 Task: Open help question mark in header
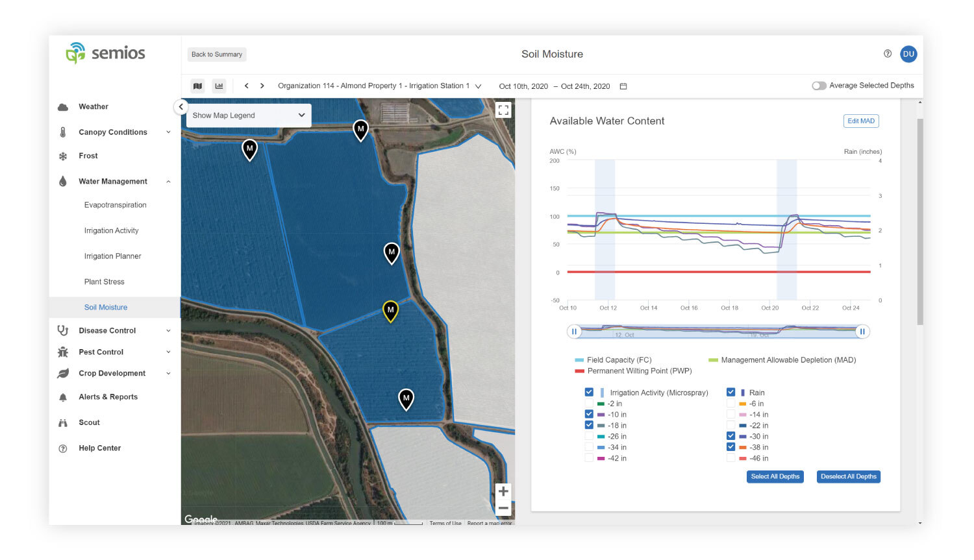[888, 54]
